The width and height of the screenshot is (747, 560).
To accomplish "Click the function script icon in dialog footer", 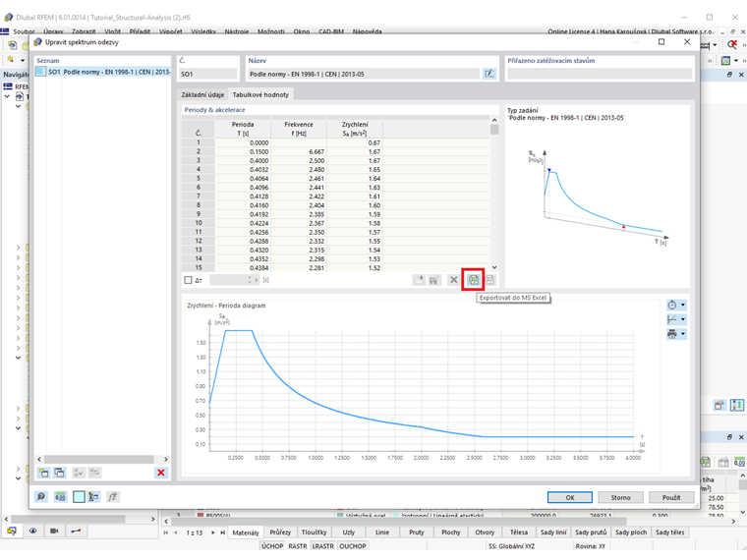I will 112,497.
